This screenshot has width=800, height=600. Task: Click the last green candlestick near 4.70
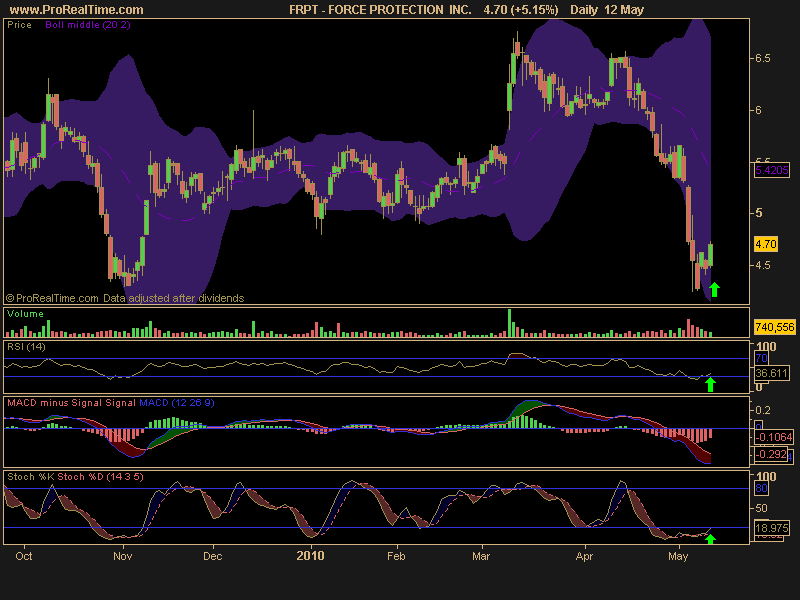(x=710, y=255)
